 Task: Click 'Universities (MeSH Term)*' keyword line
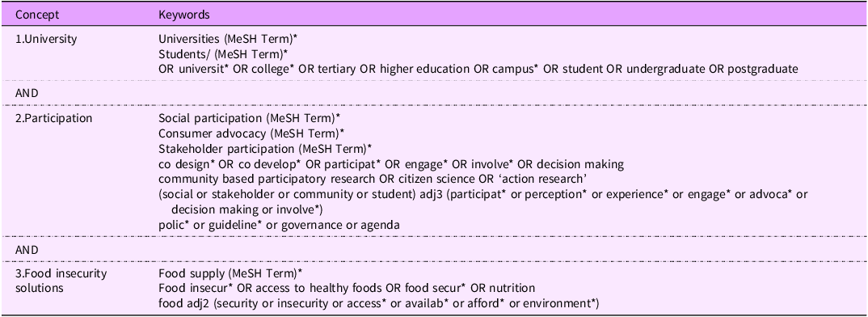point(223,40)
